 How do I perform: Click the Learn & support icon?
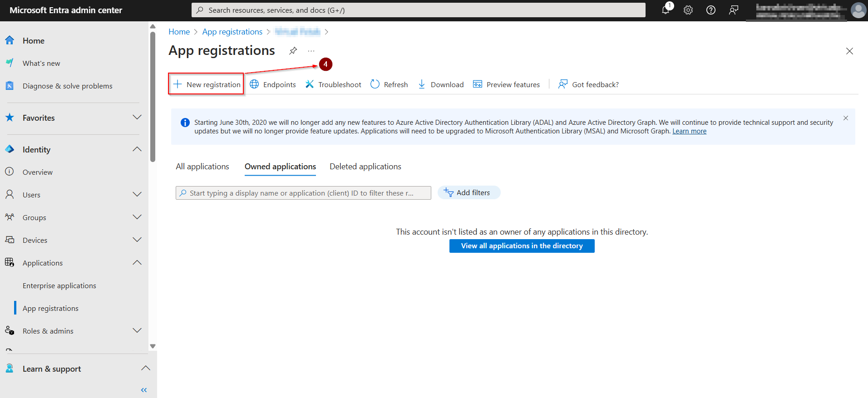[x=9, y=368]
